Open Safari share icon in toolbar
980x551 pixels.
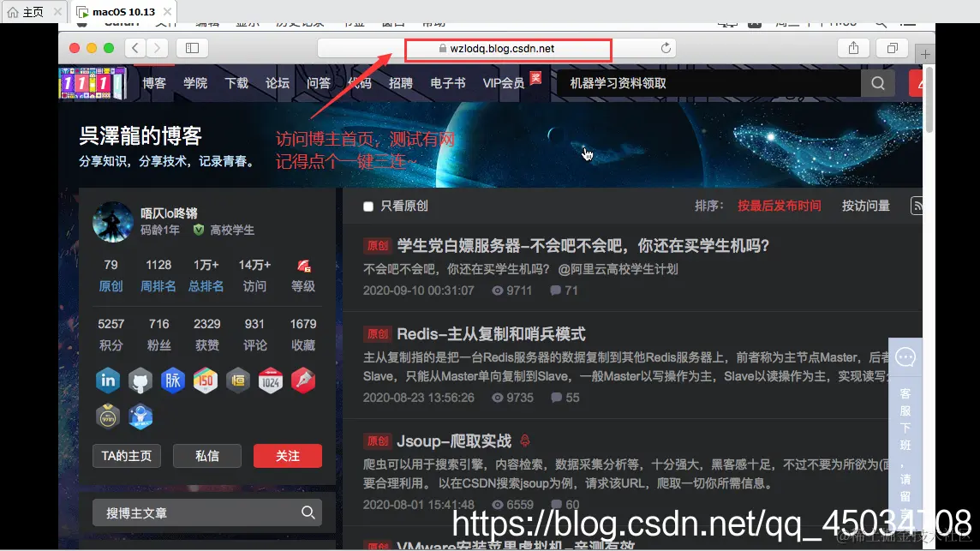(x=852, y=50)
